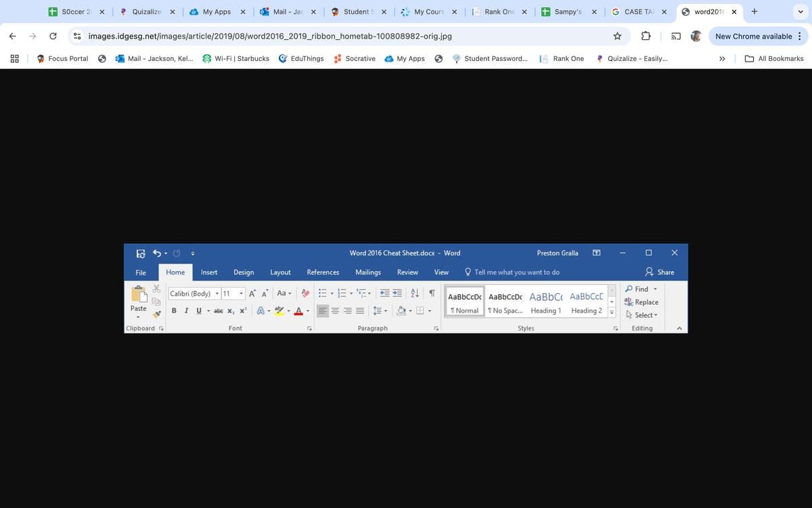Click the Cut scissors icon in Clipboard group
Screen dimensions: 812x508
[x=156, y=288]
